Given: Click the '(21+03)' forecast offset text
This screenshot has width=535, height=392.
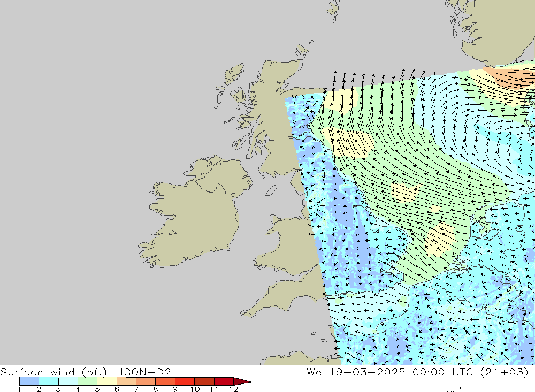Looking at the screenshot, I should 505,372.
